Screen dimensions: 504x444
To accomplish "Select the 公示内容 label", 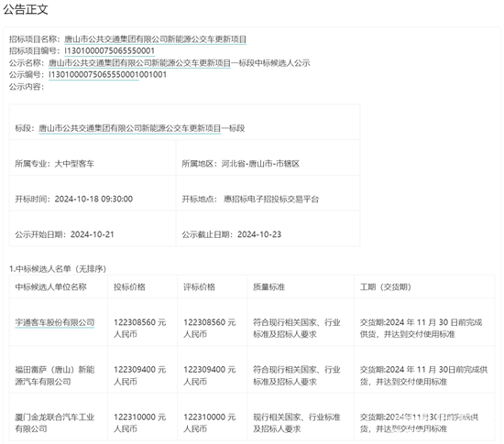I will click(x=27, y=87).
